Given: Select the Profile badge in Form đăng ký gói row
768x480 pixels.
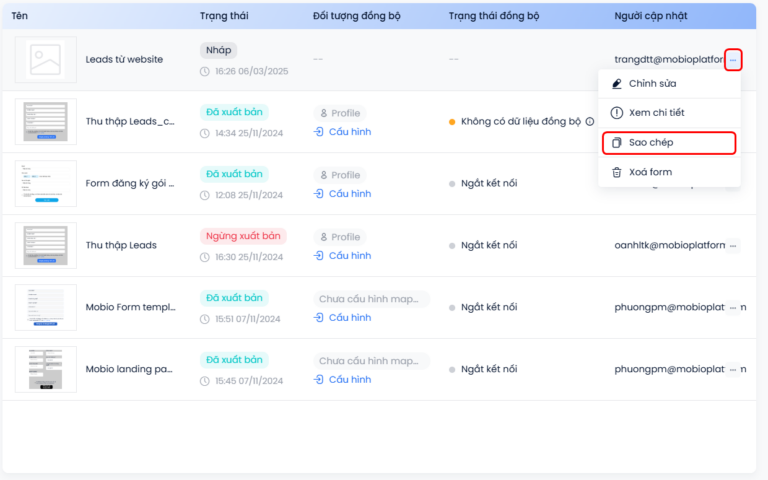Looking at the screenshot, I should tap(339, 175).
